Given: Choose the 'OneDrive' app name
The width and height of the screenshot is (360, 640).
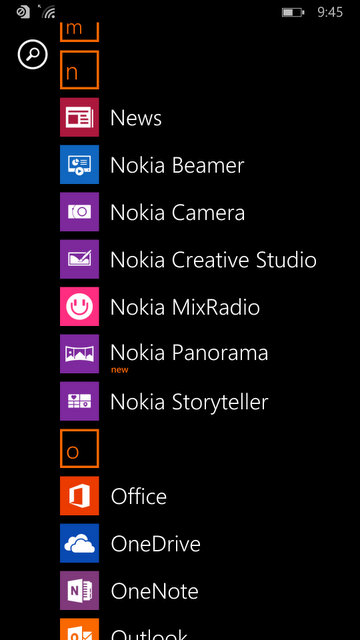Looking at the screenshot, I should click(x=156, y=544).
